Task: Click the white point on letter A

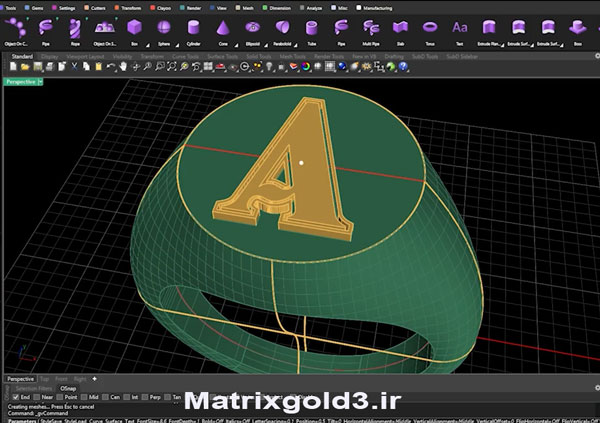Action: [x=302, y=163]
